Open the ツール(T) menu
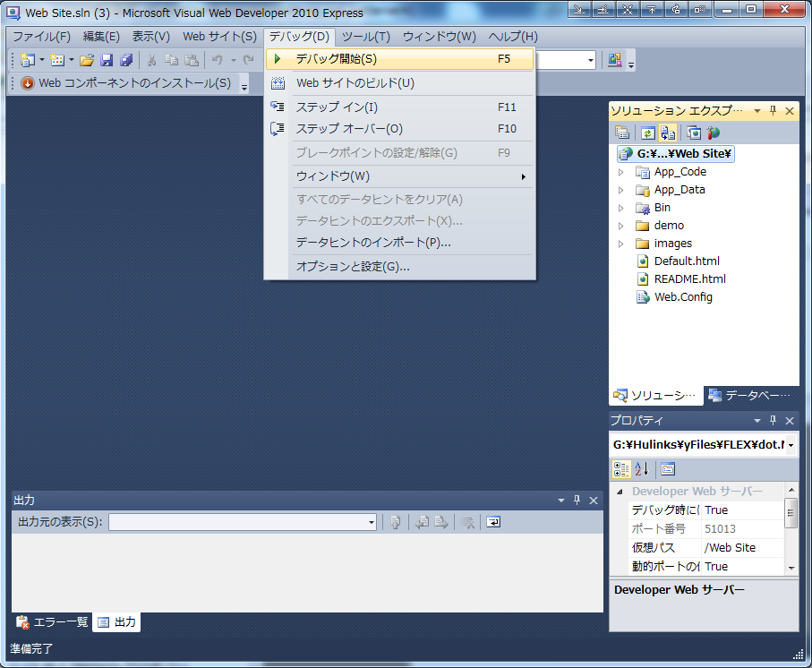Viewport: 812px width, 668px height. (365, 36)
